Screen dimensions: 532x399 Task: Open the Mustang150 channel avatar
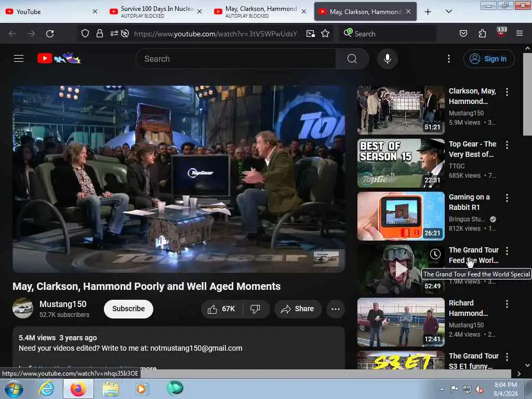click(x=23, y=308)
